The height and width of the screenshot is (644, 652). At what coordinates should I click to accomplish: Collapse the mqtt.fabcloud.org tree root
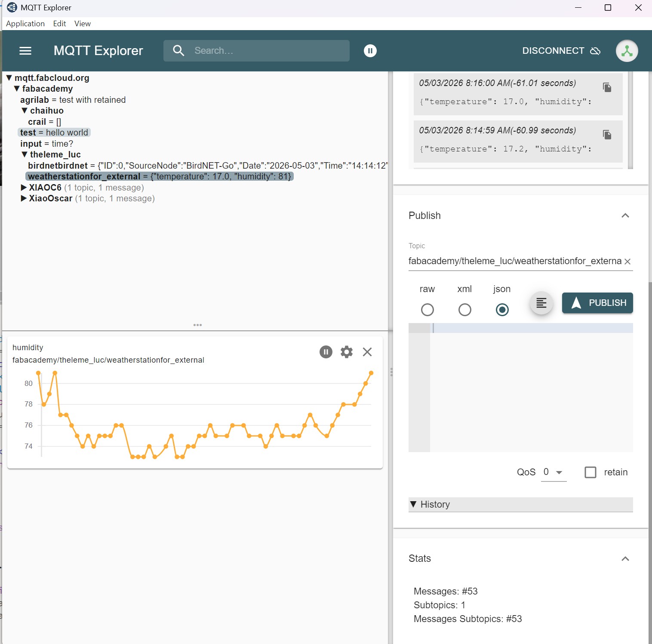(9, 78)
